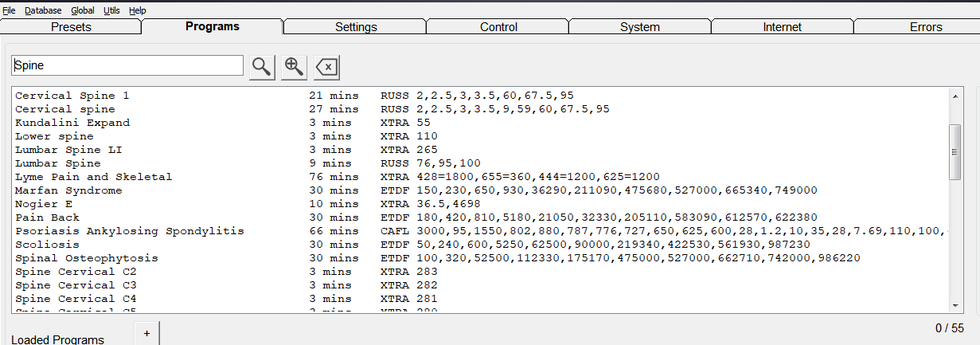Select the 27 mins Cervical spine program
Viewport: 980px width, 345px height.
(481, 109)
